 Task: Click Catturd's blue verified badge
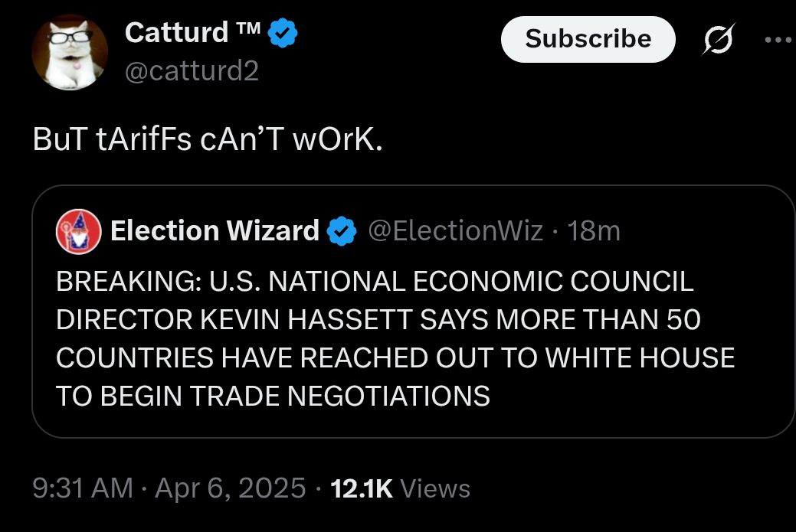tap(283, 34)
